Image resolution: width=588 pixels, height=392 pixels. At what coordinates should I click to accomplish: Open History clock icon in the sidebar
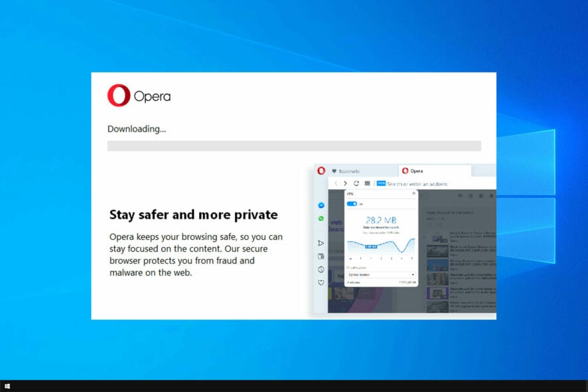[x=321, y=270]
